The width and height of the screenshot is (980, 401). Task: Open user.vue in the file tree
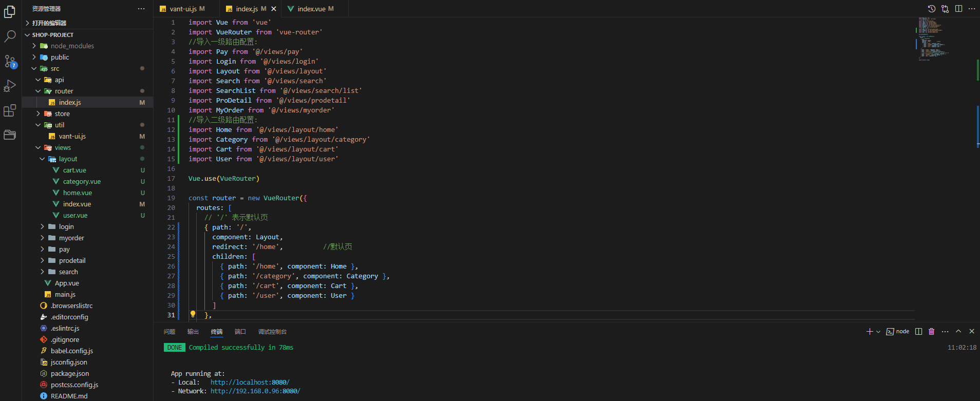pos(88,216)
